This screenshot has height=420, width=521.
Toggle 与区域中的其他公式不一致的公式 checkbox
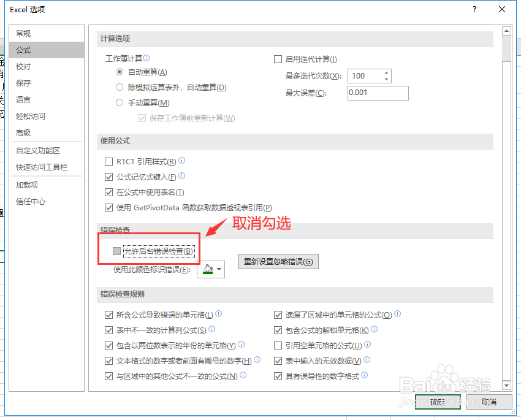click(108, 376)
